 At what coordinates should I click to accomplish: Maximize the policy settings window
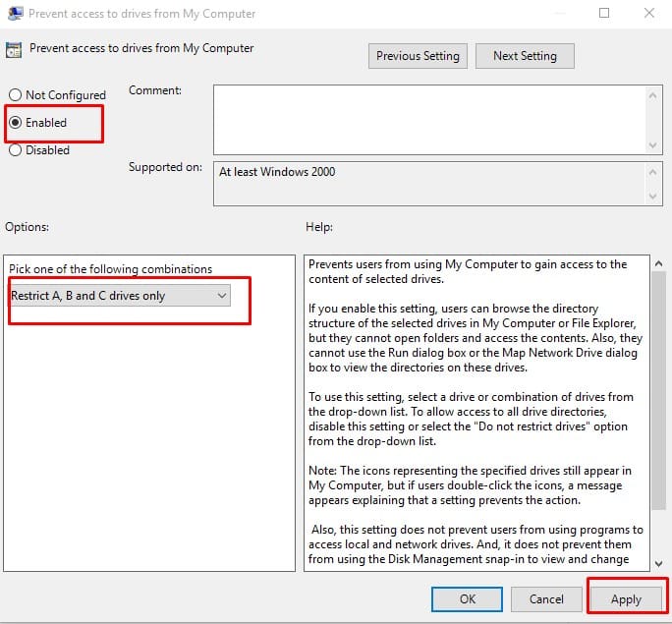[x=604, y=13]
